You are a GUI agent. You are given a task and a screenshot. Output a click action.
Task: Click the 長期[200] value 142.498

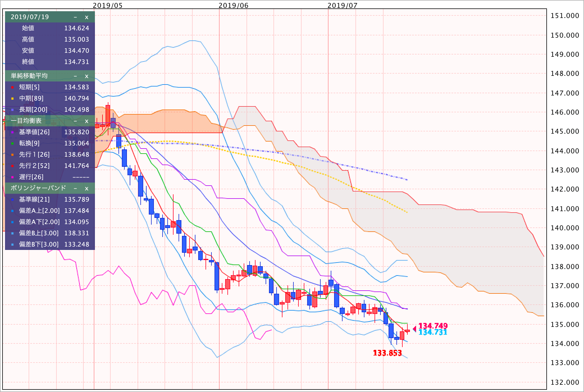(x=77, y=110)
